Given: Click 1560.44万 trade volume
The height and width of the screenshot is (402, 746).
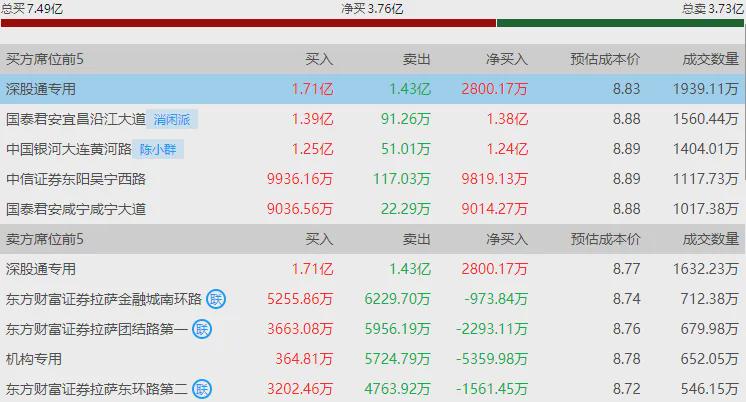Looking at the screenshot, I should click(x=706, y=119).
